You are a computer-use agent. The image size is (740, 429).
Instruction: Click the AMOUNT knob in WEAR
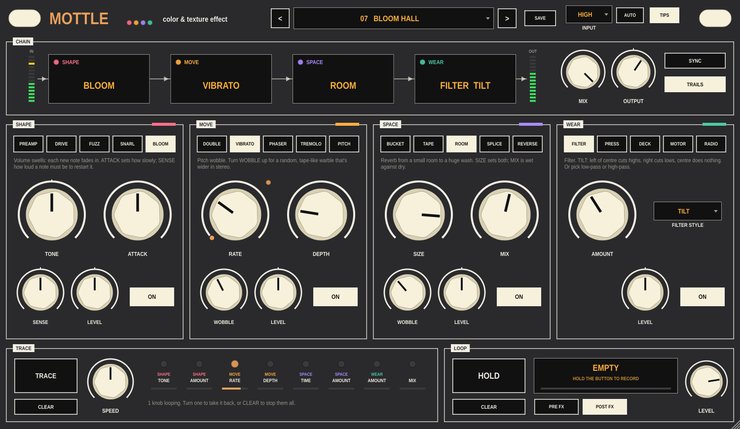602,214
